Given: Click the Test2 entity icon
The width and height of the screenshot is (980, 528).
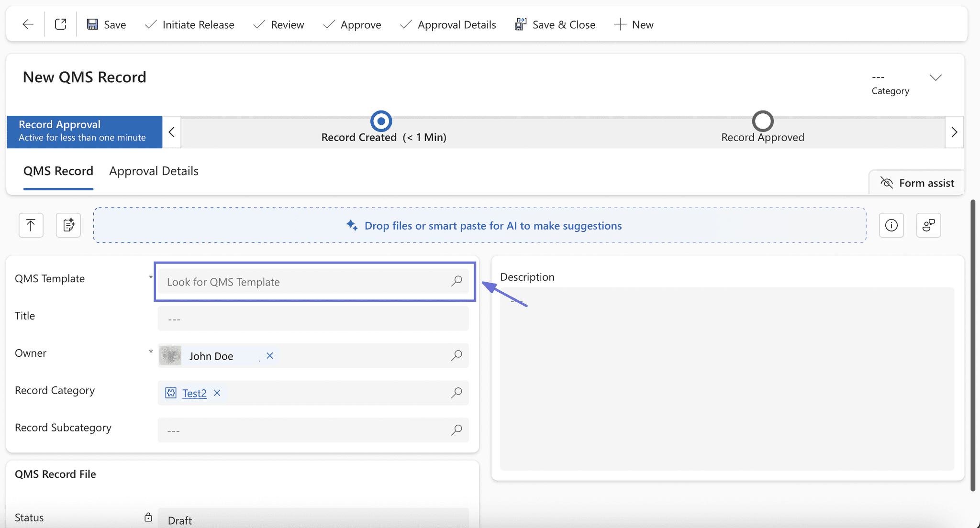Looking at the screenshot, I should pyautogui.click(x=171, y=393).
